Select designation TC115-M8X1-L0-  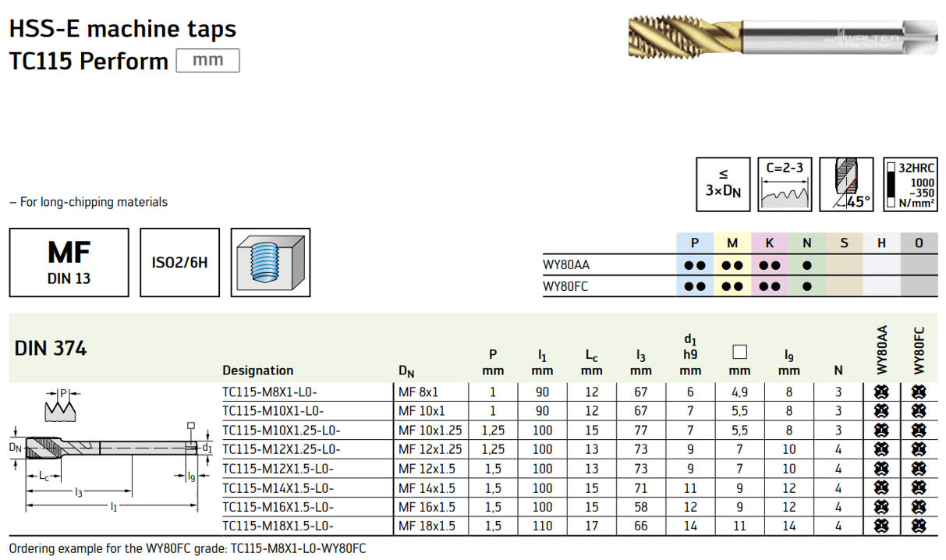(270, 392)
